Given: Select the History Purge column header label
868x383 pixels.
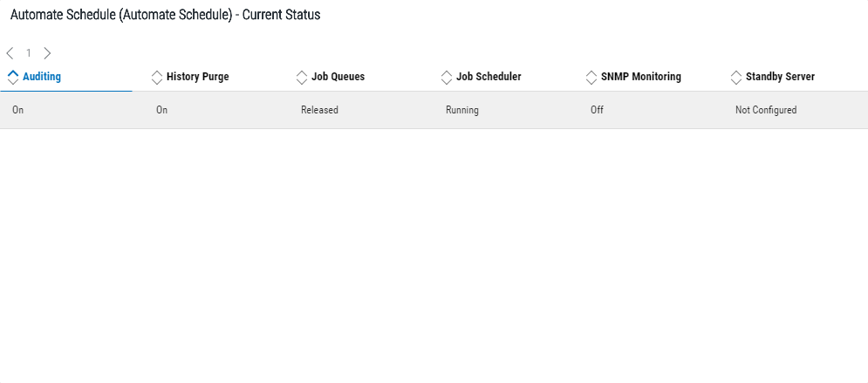Looking at the screenshot, I should pyautogui.click(x=198, y=77).
